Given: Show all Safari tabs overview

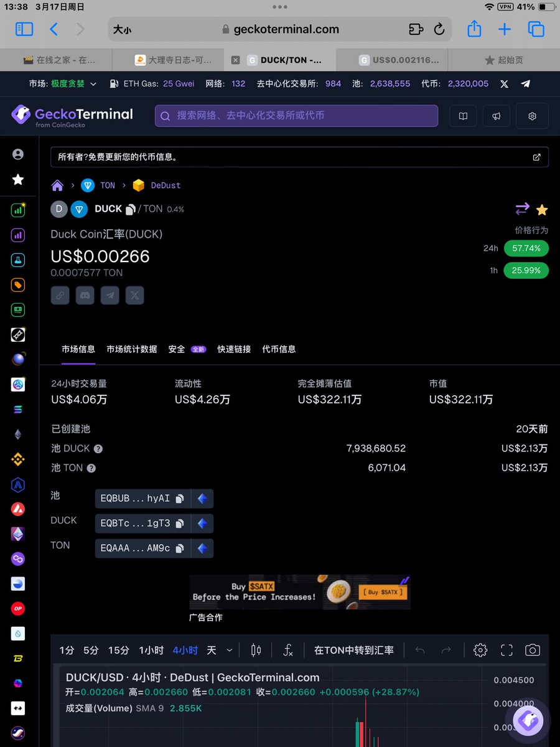Looking at the screenshot, I should coord(536,29).
